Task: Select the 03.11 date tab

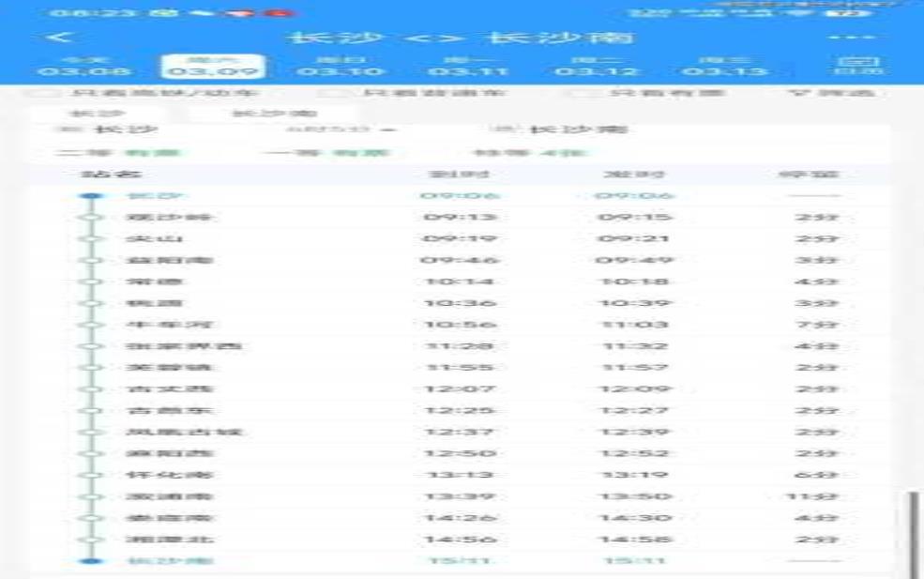Action: [x=468, y=67]
